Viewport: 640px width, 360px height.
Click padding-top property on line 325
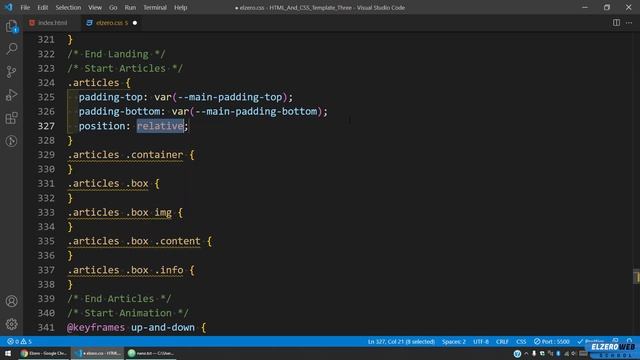pyautogui.click(x=111, y=97)
